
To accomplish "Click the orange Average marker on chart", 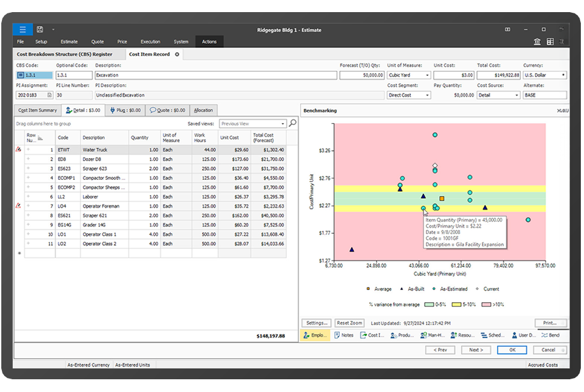I will click(x=442, y=199).
